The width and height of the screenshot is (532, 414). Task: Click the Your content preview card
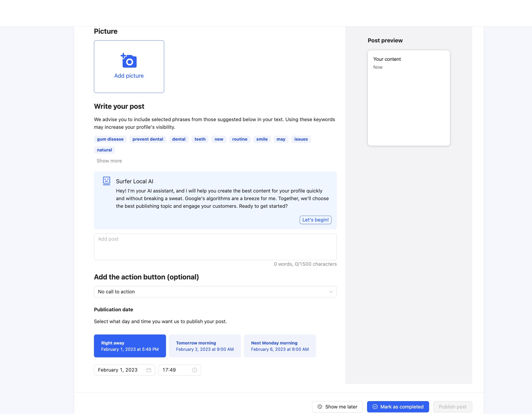(408, 98)
